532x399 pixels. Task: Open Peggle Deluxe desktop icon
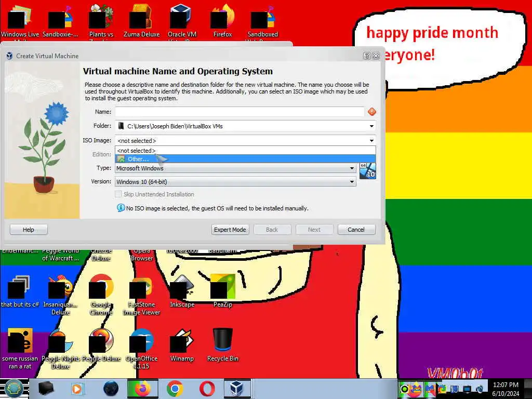tap(101, 345)
